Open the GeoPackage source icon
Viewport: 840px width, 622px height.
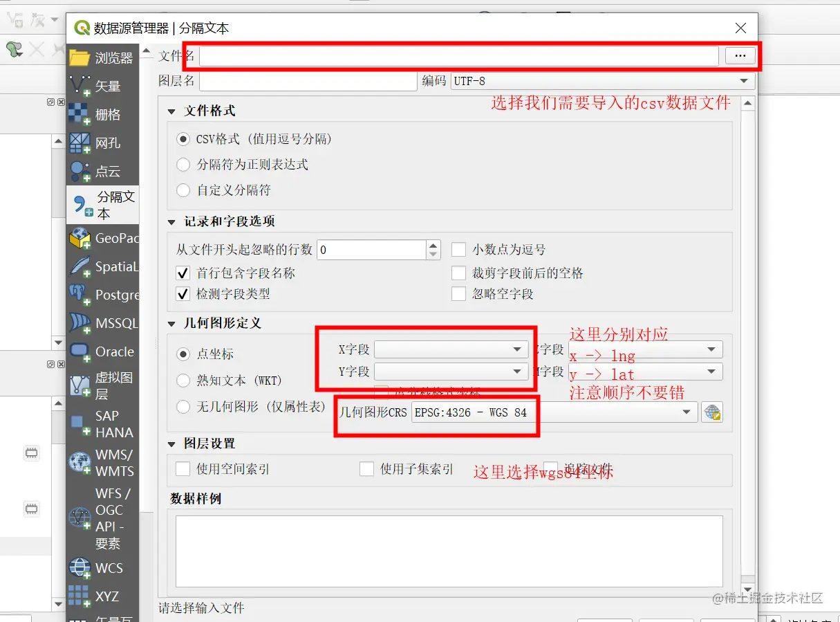coord(80,238)
